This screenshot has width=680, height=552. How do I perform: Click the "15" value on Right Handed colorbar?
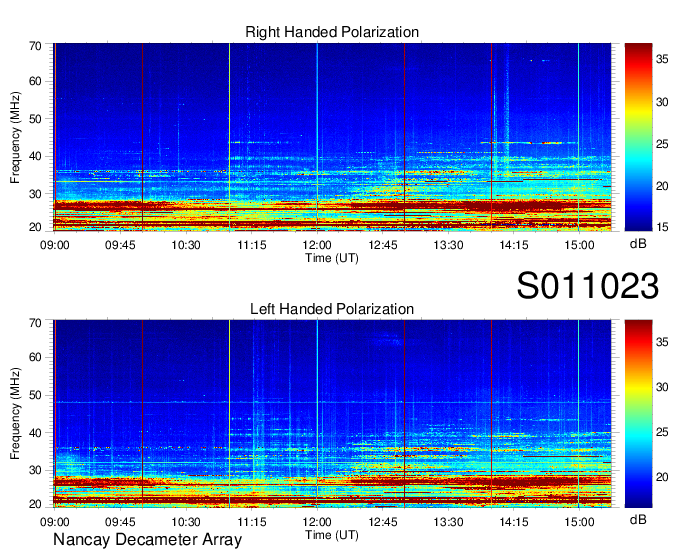pos(662,227)
